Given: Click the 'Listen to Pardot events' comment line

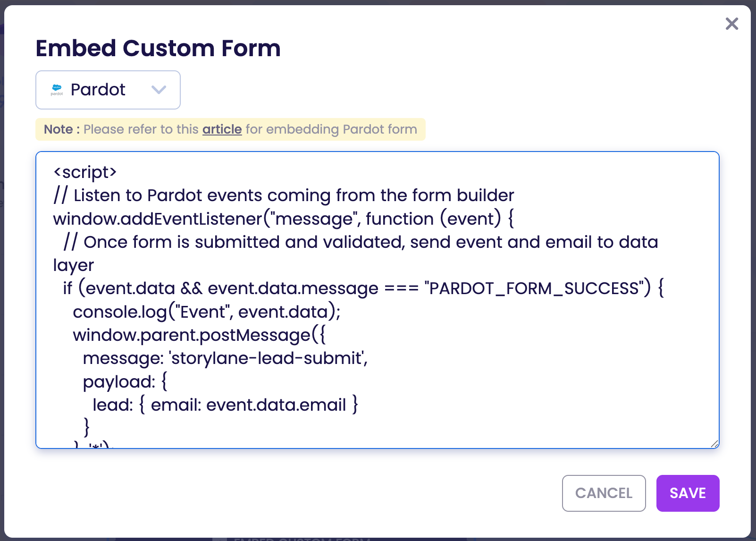Looking at the screenshot, I should click(x=283, y=195).
